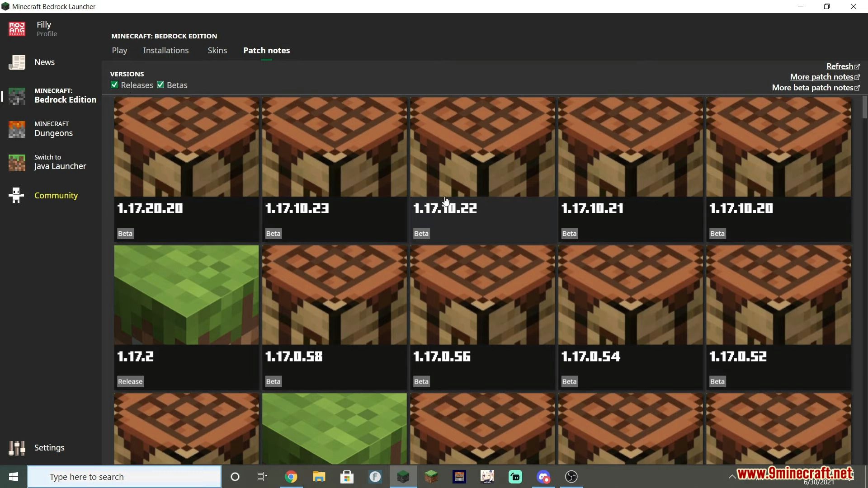The width and height of the screenshot is (868, 488).
Task: Switch to the Installations tab
Action: pos(166,50)
